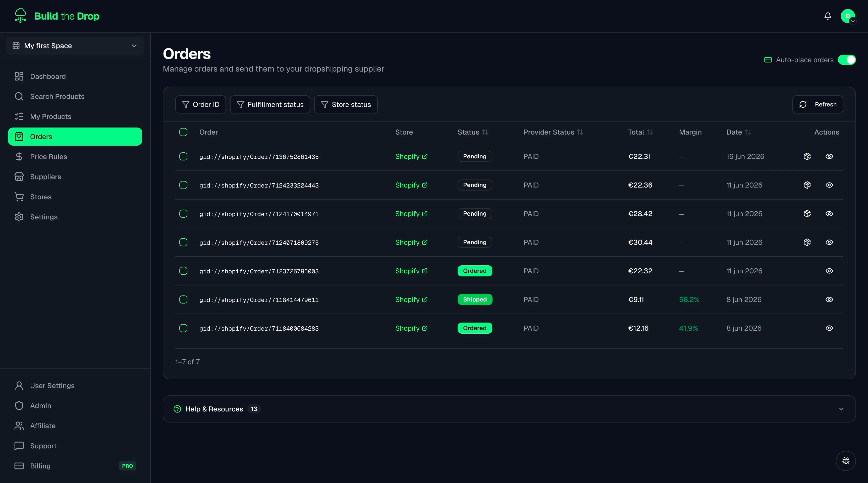Click the Help & Resources question mark icon
The width and height of the screenshot is (868, 483).
177,409
